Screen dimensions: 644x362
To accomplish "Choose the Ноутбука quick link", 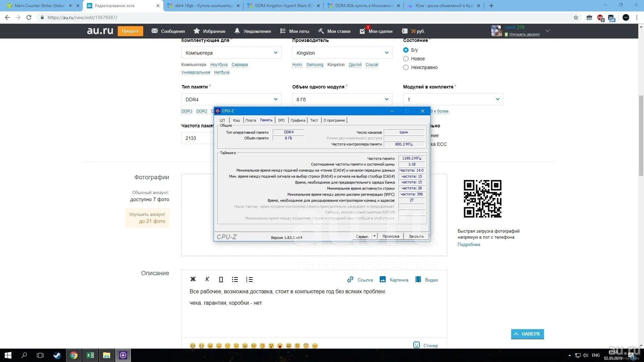I will 219,64.
